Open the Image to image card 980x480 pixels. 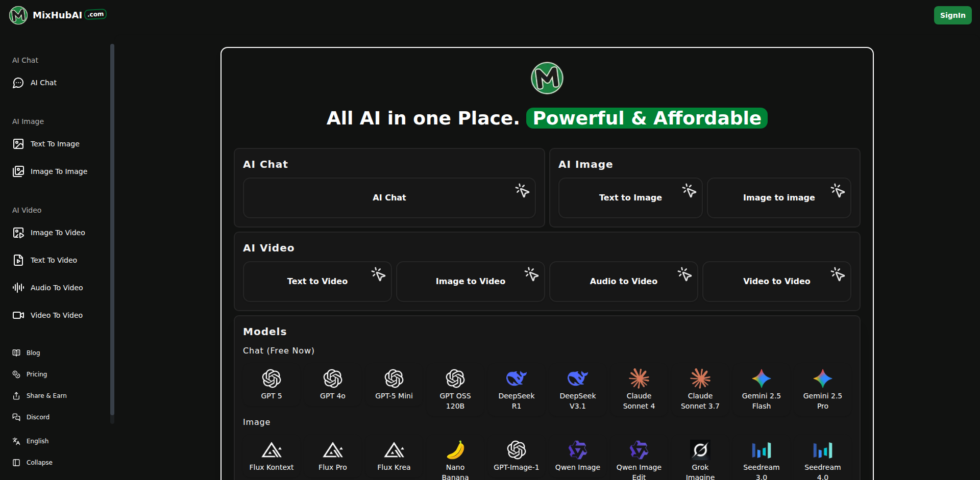[779, 198]
